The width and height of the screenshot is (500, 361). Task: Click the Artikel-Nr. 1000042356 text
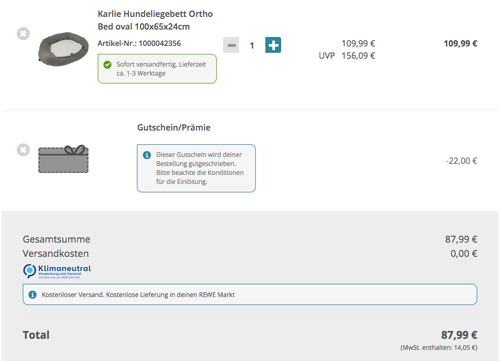click(x=139, y=43)
